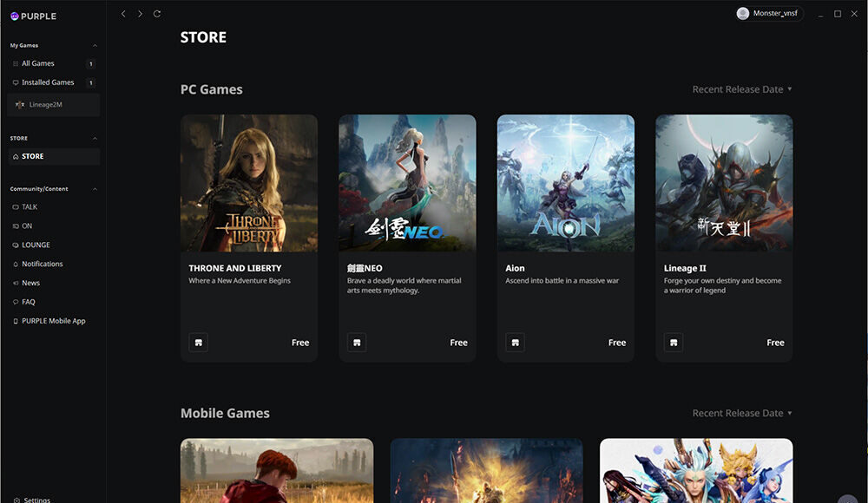
Task: Click the Installed Games count badge
Action: [x=91, y=82]
